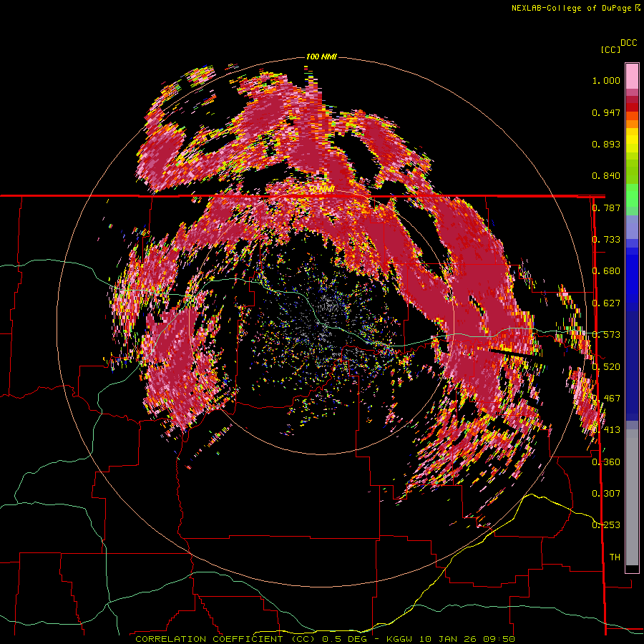
Task: Click the 50 NMI range ring label
Action: [321, 190]
